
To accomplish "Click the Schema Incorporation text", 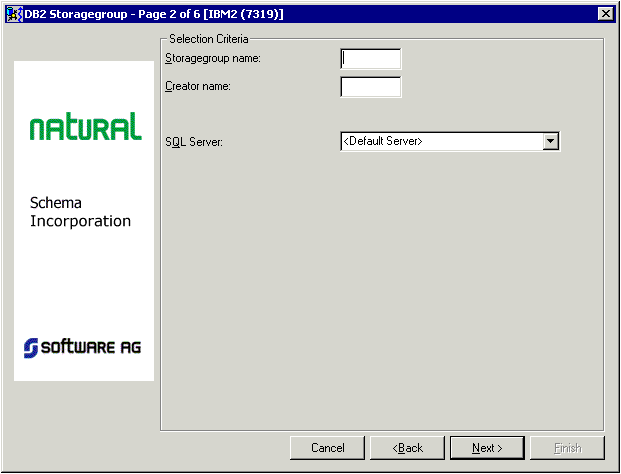I will (80, 212).
